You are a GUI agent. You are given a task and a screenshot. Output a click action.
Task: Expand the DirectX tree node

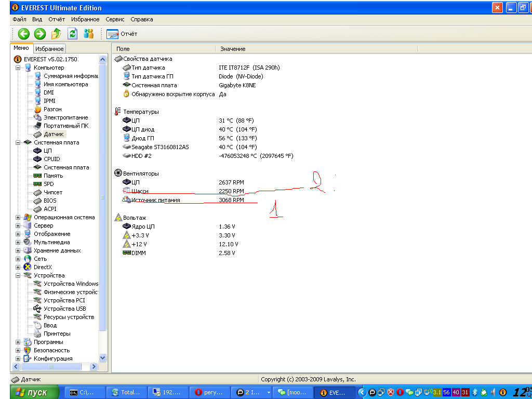point(18,268)
